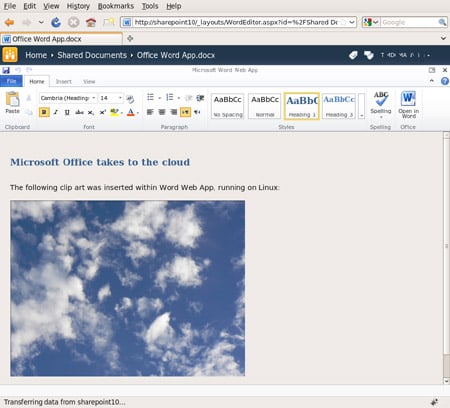Click the pop-out window icon
Screen dimensions: 450x408
tap(432, 70)
